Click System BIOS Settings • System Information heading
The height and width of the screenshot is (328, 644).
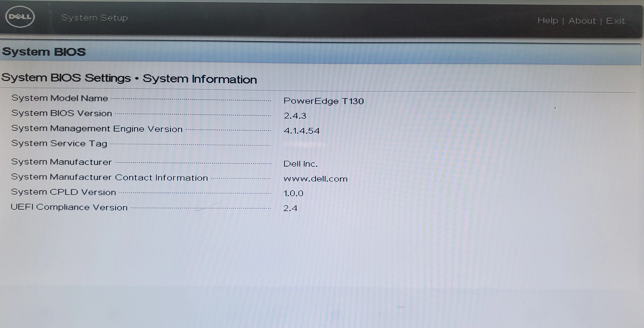pos(129,79)
